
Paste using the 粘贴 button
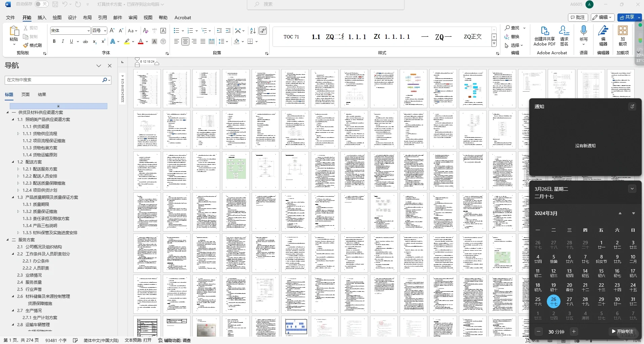(x=14, y=35)
